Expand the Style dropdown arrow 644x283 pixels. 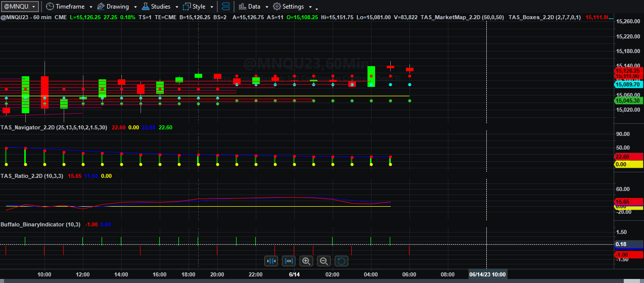click(210, 7)
